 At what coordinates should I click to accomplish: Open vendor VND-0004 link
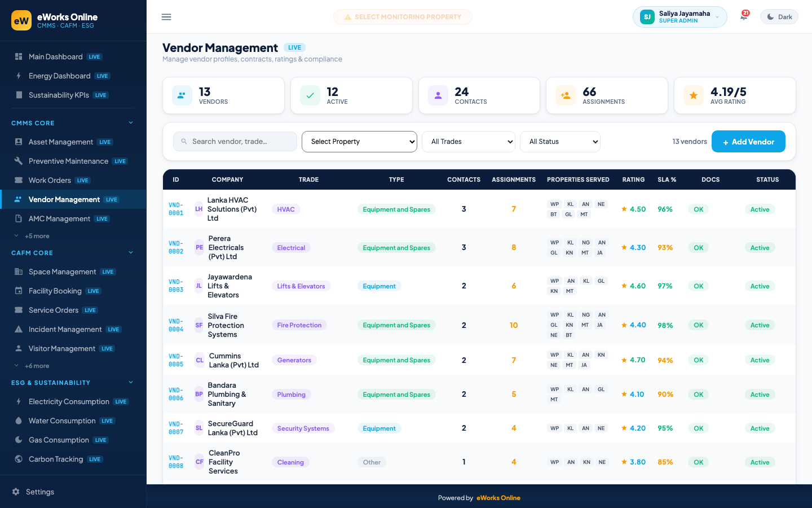[x=176, y=325]
